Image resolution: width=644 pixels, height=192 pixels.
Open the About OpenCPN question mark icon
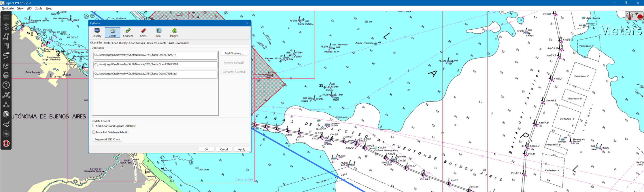coord(6,85)
